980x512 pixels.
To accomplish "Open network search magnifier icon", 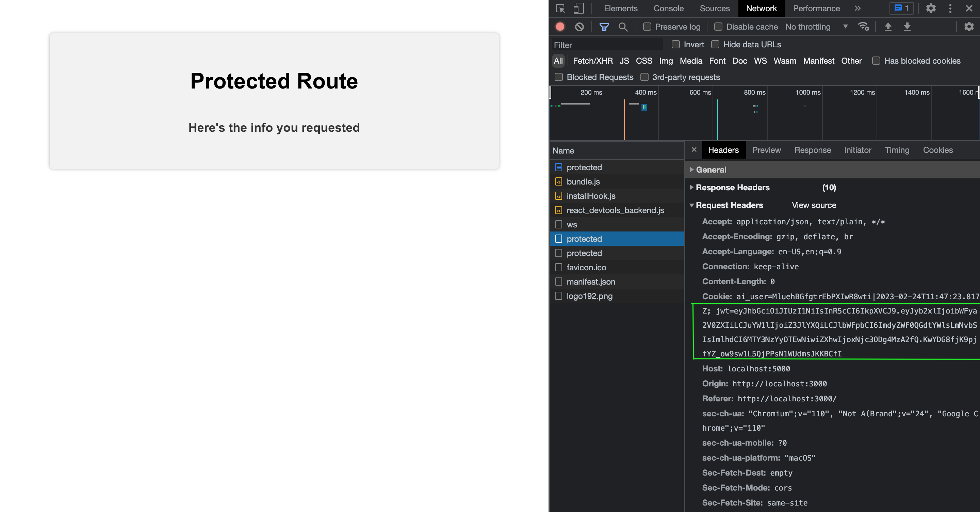I will (x=623, y=27).
